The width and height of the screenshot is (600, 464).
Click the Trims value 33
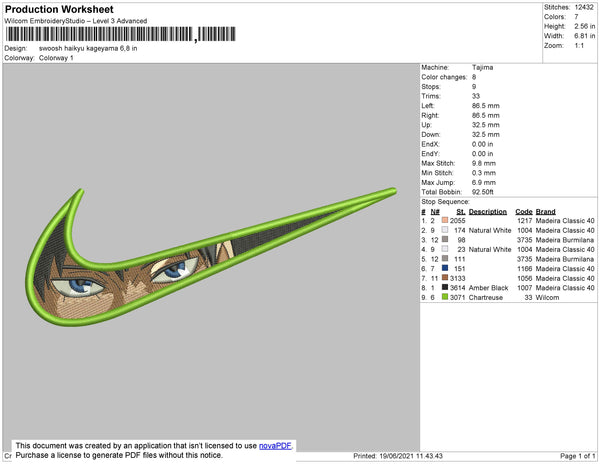point(476,96)
